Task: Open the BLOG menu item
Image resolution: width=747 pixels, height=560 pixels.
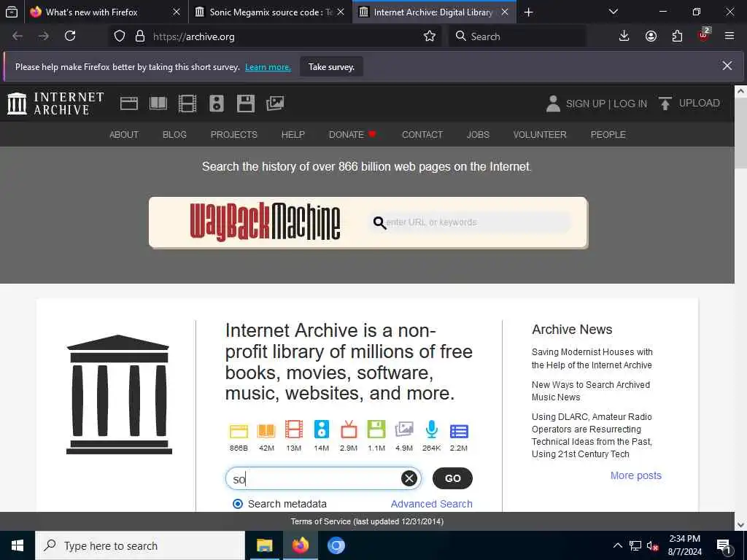Action: pos(174,135)
